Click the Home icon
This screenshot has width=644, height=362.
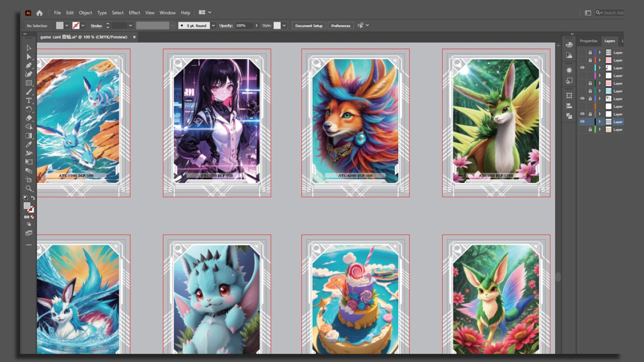39,13
